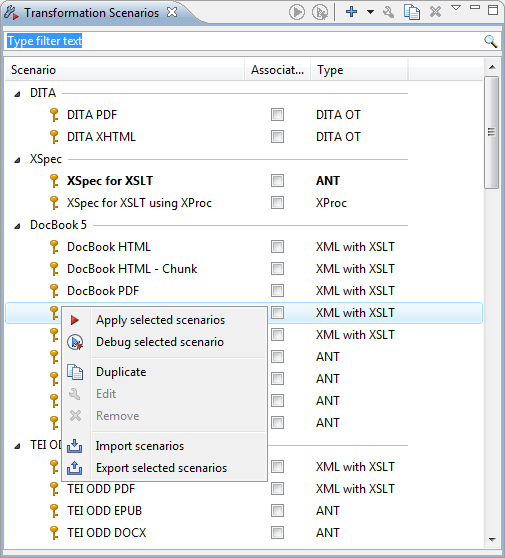
Task: Click the Duplicate scenario toolbar icon
Action: coord(411,12)
